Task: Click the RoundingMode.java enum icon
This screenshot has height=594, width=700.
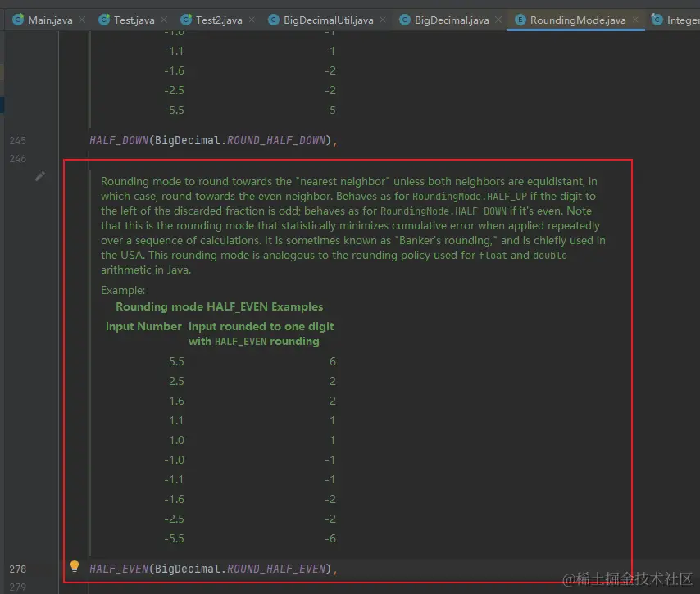Action: pyautogui.click(x=520, y=20)
